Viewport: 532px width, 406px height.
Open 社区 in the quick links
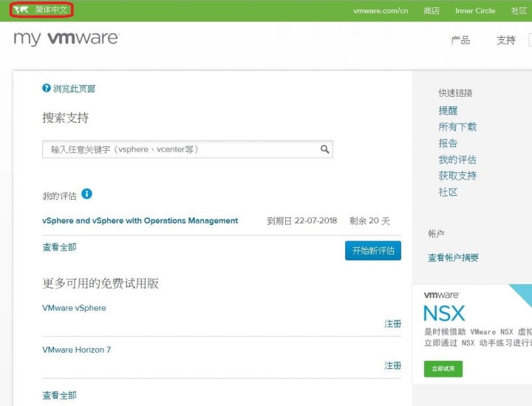click(448, 192)
